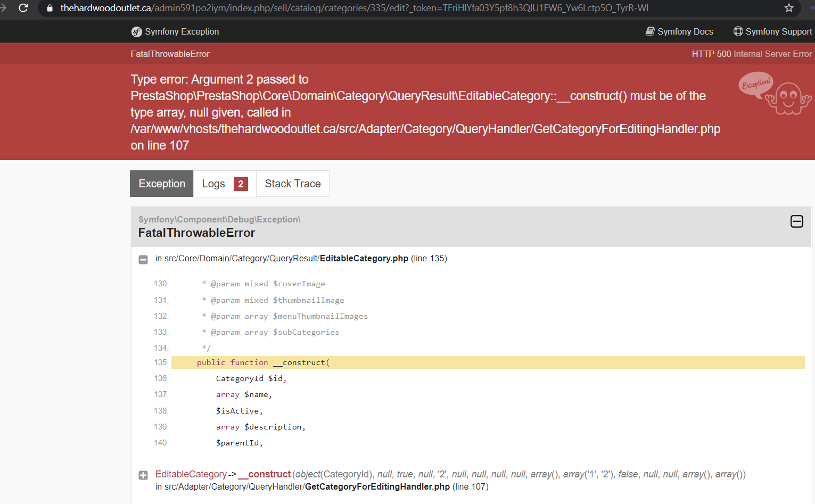Click the lock icon in the address bar
The image size is (815, 504).
(x=50, y=8)
